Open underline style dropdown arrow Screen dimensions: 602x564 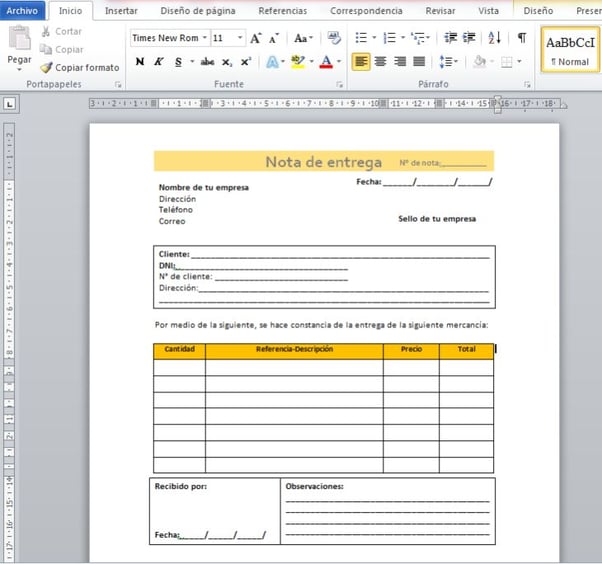192,61
